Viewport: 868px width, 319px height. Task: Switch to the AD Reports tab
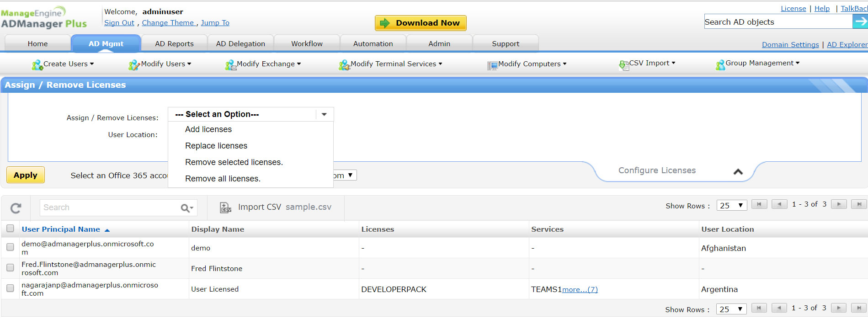point(174,44)
